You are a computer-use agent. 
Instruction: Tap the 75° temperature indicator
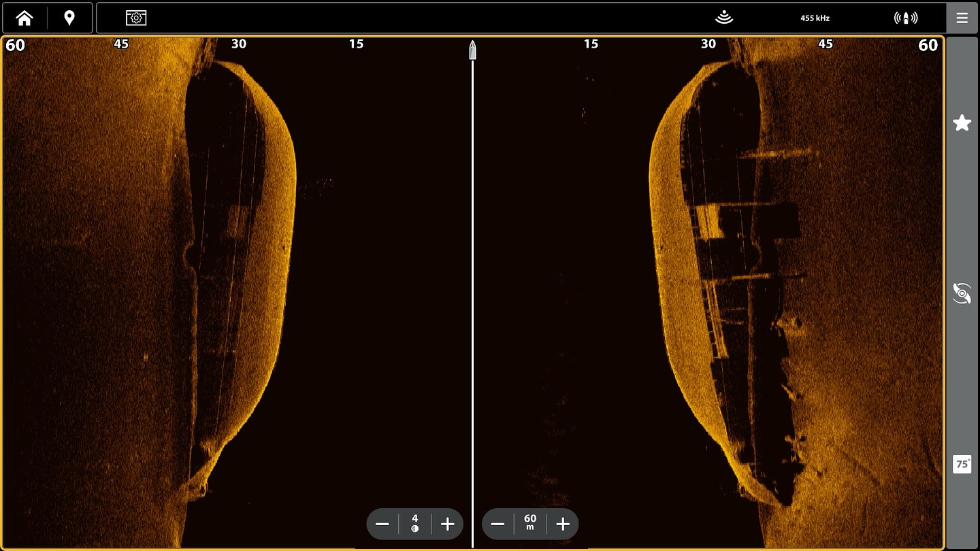click(x=962, y=465)
